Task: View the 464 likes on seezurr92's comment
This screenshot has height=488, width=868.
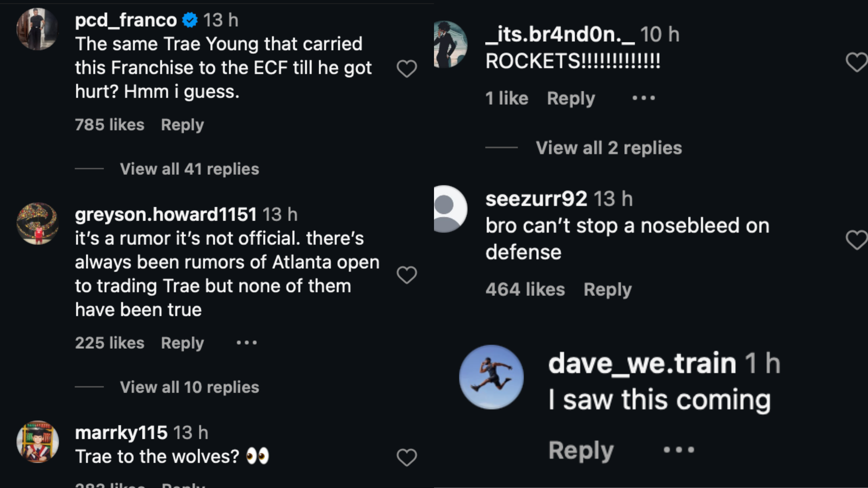Action: 525,290
